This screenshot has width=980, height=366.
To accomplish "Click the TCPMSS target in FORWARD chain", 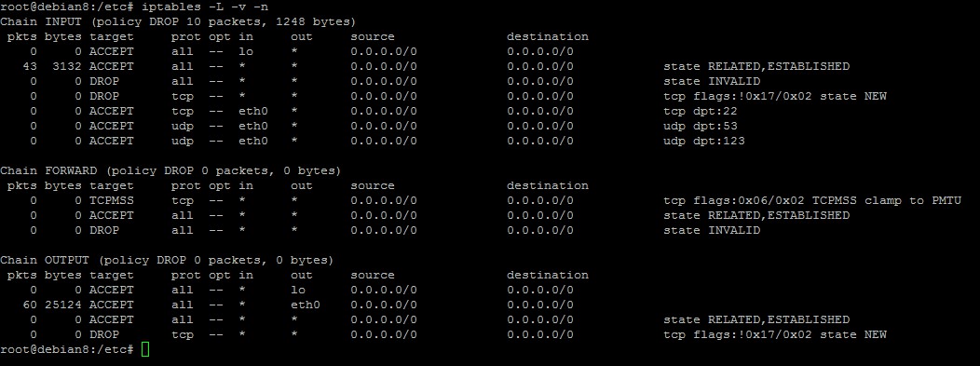I will click(x=111, y=200).
